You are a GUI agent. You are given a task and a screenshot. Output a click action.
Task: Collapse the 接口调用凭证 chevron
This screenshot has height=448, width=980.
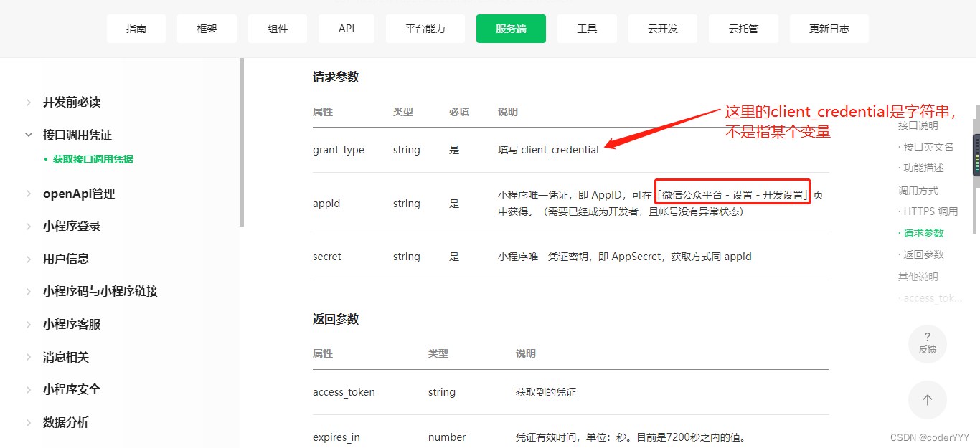pyautogui.click(x=29, y=135)
